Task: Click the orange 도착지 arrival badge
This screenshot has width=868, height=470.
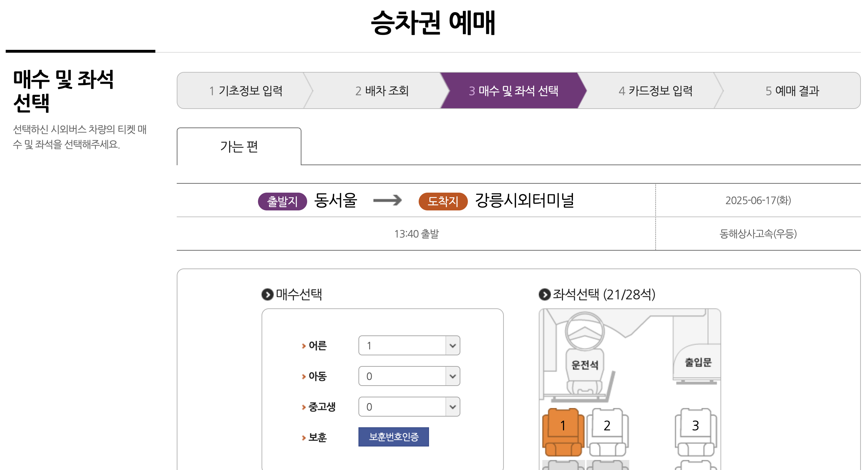Action: 443,200
